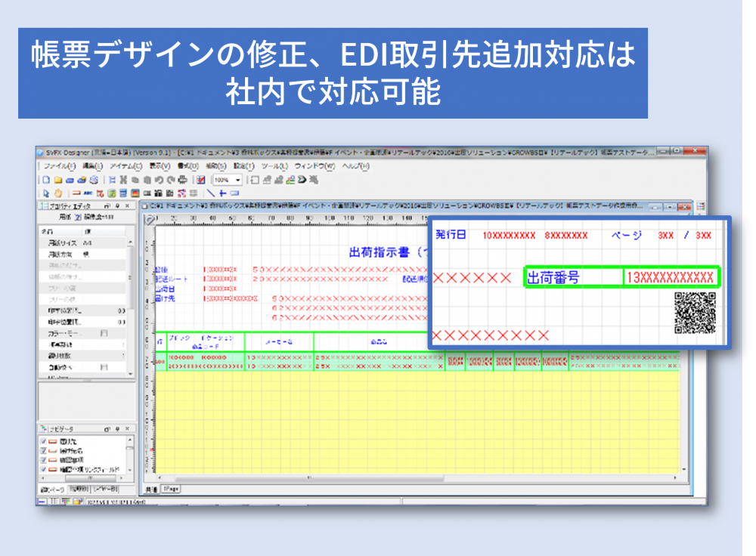Screen dimensions: 756x556
Task: Toggle the last visible property row checkbox
Action: (104, 367)
